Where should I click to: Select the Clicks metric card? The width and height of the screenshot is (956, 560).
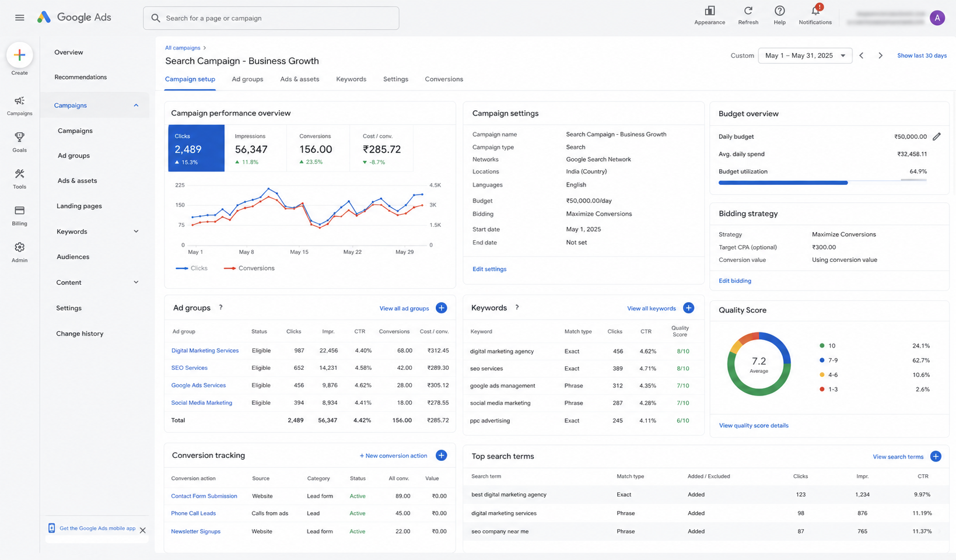point(196,148)
